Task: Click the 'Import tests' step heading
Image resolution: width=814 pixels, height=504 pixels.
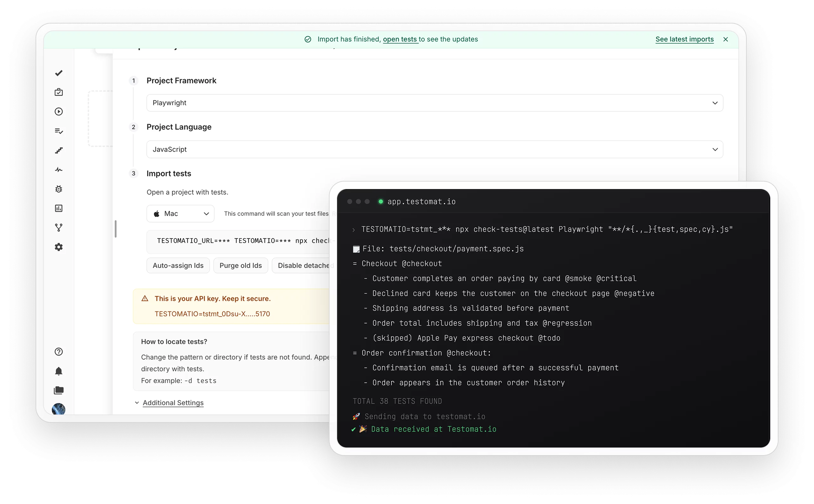Action: (x=169, y=174)
